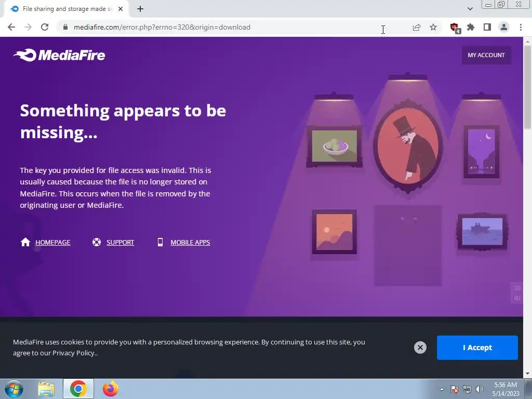
Task: Click the oval portrait of the top-hat man
Action: pyautogui.click(x=408, y=146)
